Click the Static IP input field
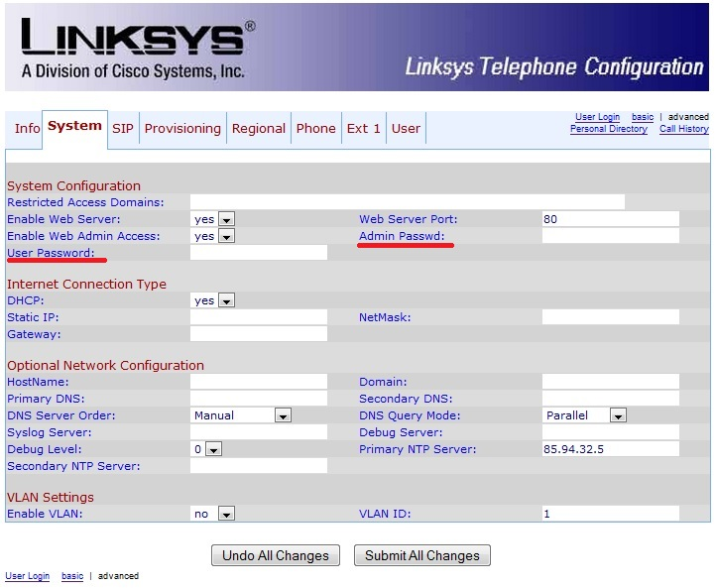The width and height of the screenshot is (716, 588). [x=259, y=317]
